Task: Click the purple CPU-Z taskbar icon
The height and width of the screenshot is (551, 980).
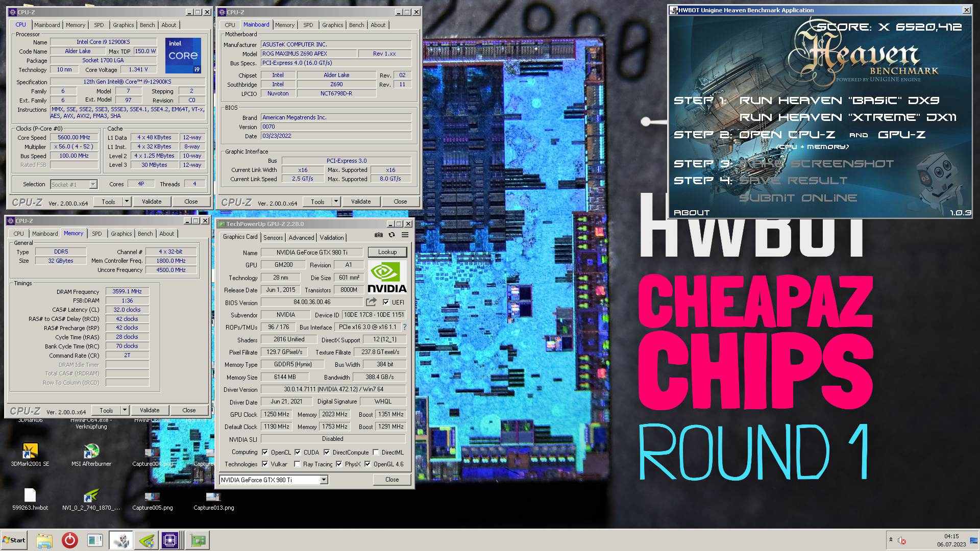Action: (x=170, y=540)
